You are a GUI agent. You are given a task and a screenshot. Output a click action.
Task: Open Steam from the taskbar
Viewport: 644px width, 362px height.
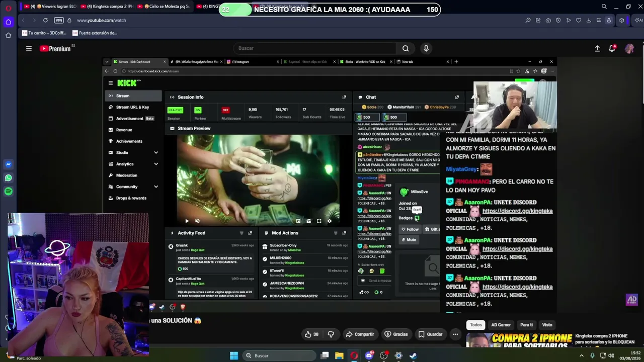click(x=413, y=355)
